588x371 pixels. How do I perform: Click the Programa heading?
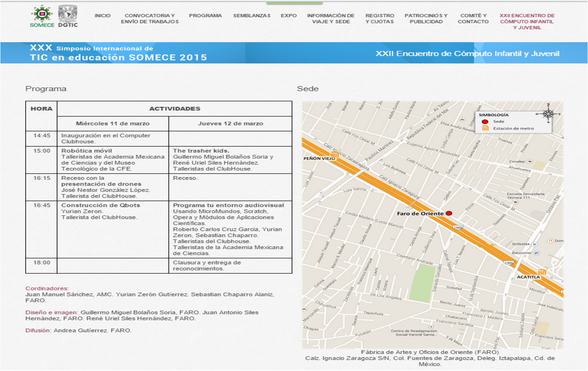46,89
